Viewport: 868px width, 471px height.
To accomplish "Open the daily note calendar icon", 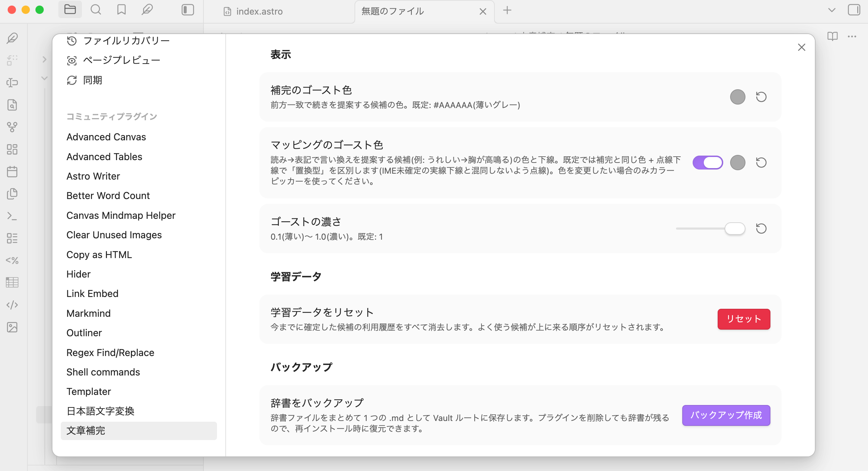I will [12, 171].
